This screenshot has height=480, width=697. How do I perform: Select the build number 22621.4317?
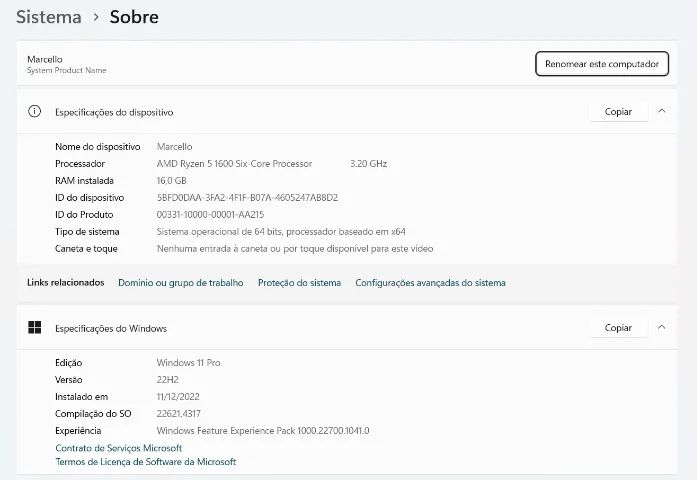coord(178,413)
